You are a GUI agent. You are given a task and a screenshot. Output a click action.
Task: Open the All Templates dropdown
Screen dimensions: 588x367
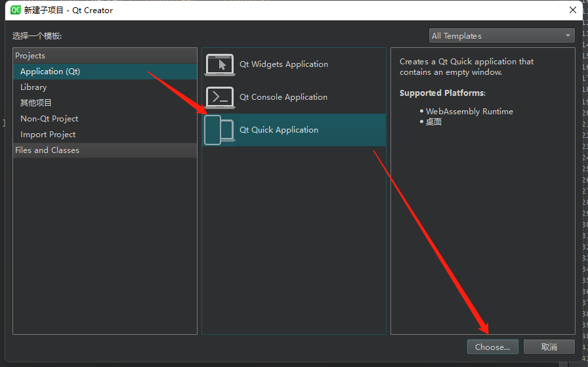pos(502,35)
